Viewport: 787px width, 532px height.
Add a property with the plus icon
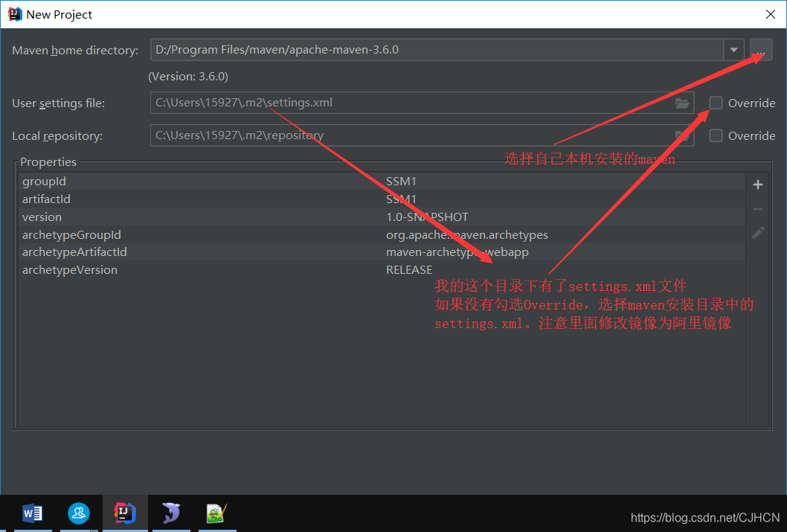(758, 185)
